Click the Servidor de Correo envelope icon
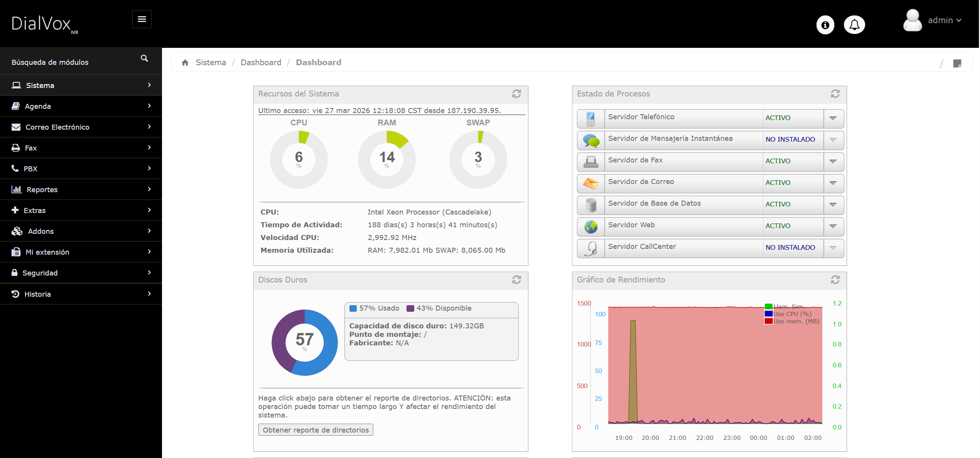This screenshot has width=980, height=458. 591,183
